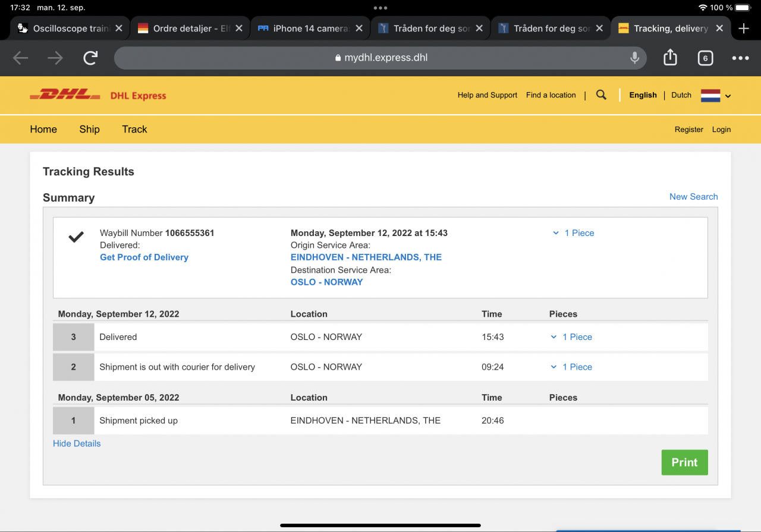Expand 1 Piece in the summary box

(x=574, y=233)
